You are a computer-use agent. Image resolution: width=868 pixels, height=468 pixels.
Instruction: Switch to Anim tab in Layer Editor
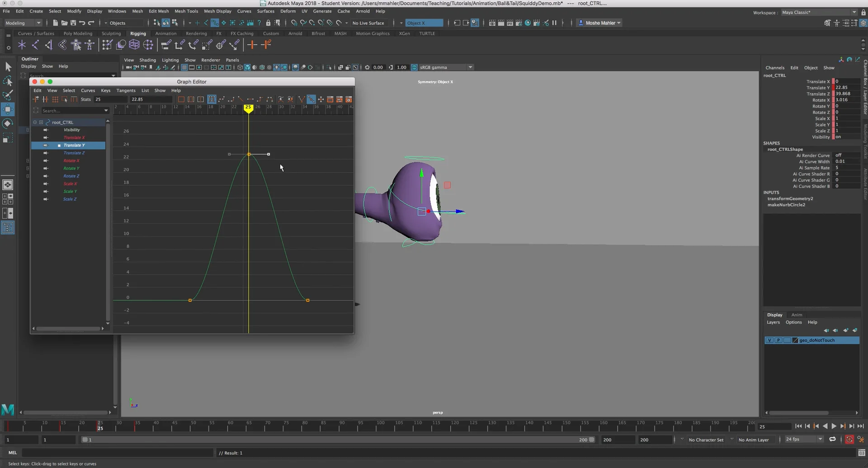click(x=797, y=315)
